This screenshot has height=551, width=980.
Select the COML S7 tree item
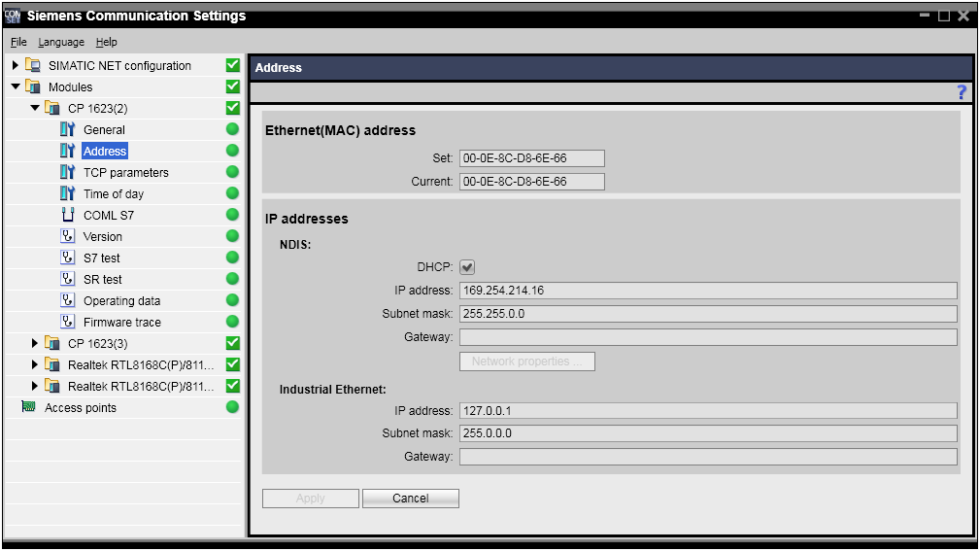click(109, 215)
